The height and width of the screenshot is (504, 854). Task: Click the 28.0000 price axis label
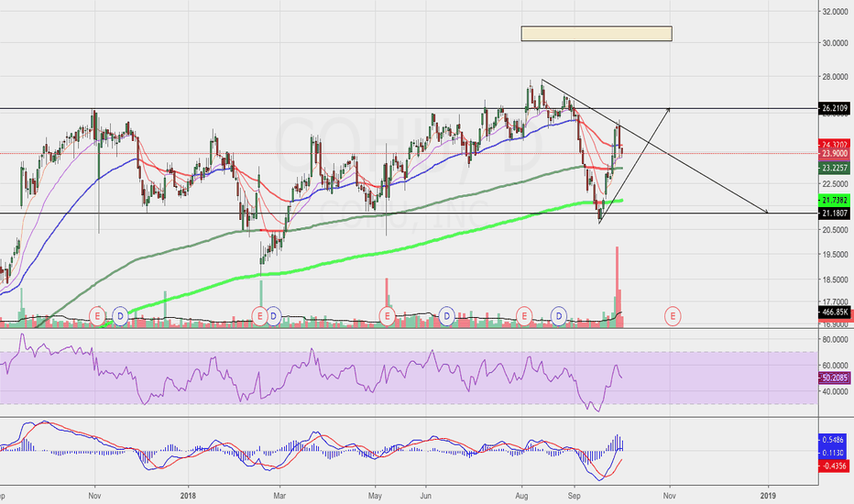(x=835, y=77)
